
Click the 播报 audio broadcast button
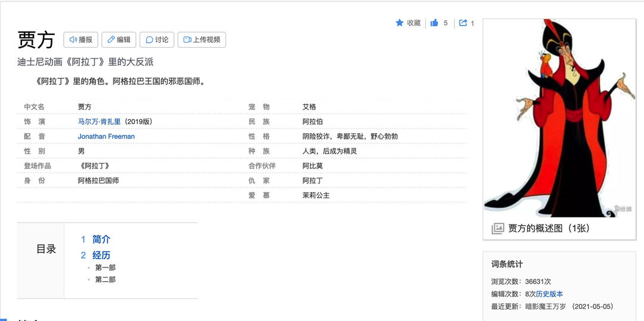pyautogui.click(x=80, y=40)
